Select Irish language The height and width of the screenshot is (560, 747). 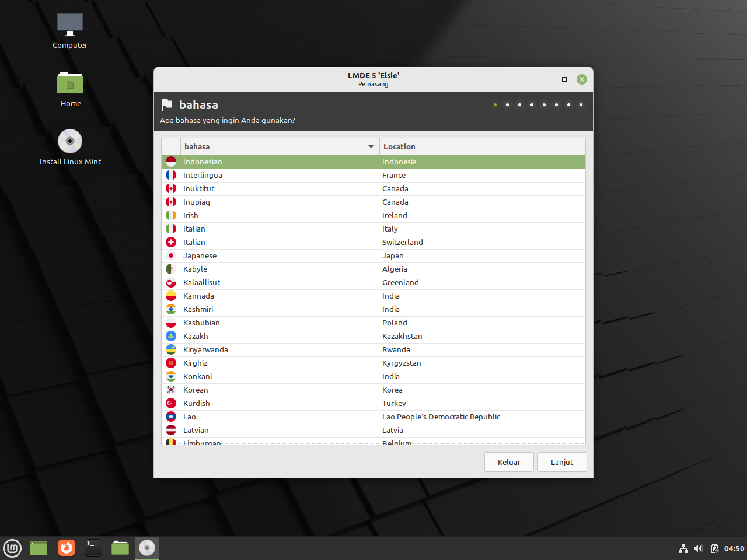(x=373, y=215)
